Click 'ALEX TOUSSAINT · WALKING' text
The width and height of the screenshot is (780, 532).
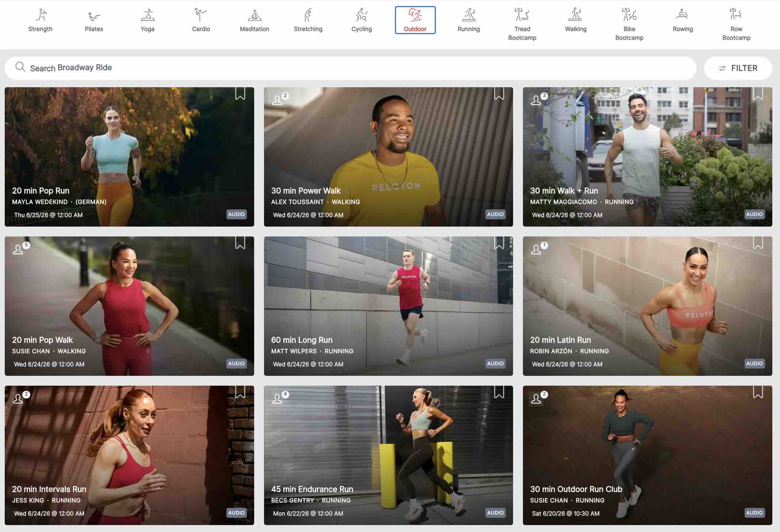coord(316,202)
